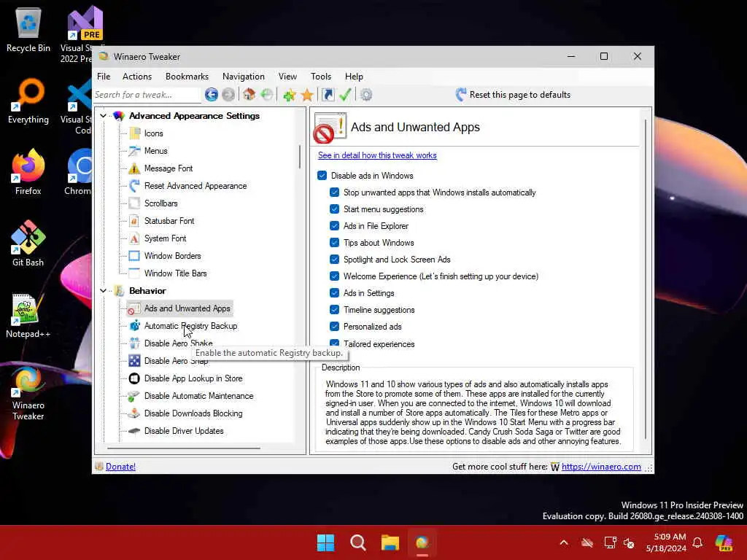Open Windows Start button on taskbar
Screen dimensions: 747x560
[x=326, y=542]
